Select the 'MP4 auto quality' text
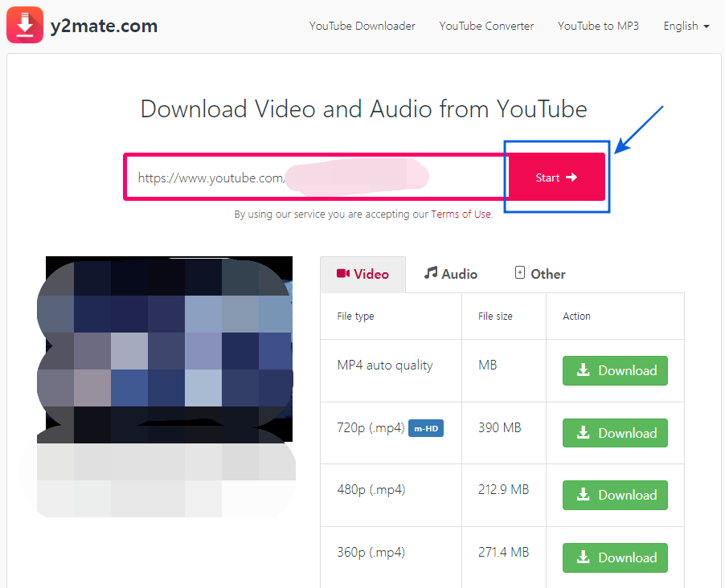The height and width of the screenshot is (588, 725). pyautogui.click(x=385, y=365)
